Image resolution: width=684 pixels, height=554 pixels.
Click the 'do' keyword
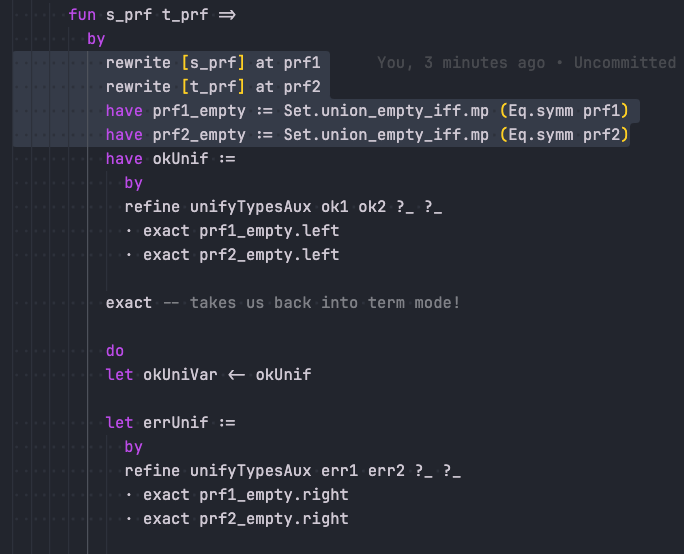pyautogui.click(x=115, y=351)
